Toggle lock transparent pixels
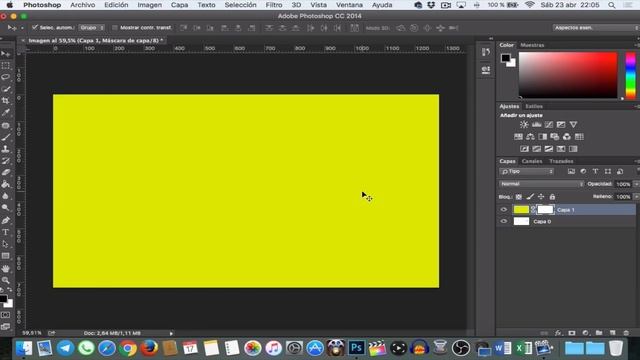Viewport: 640px width, 360px height. (x=518, y=197)
